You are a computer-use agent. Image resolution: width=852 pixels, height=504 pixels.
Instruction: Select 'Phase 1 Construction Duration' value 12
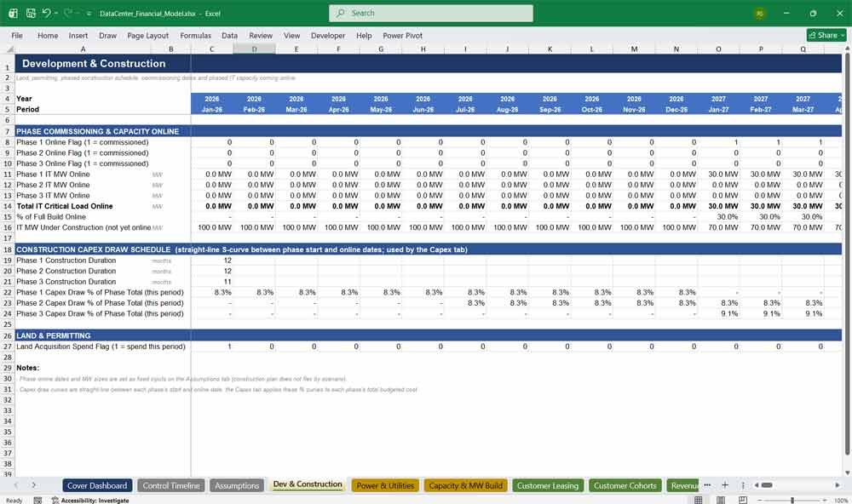(x=212, y=261)
